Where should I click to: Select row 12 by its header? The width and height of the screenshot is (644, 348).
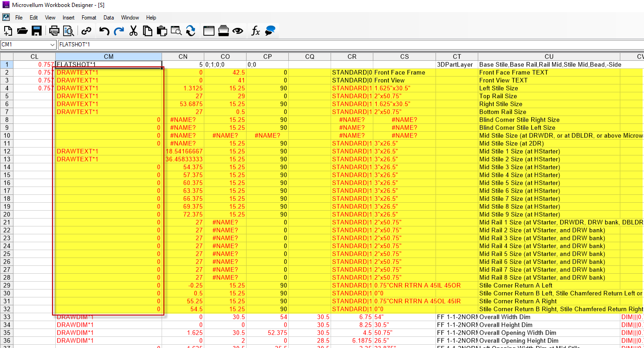pyautogui.click(x=7, y=151)
